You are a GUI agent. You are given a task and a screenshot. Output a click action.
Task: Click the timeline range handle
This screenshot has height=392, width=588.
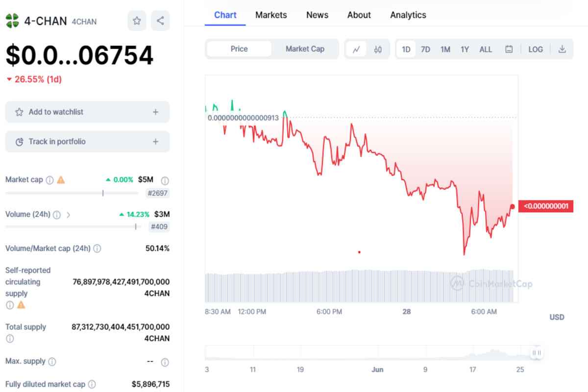click(537, 353)
